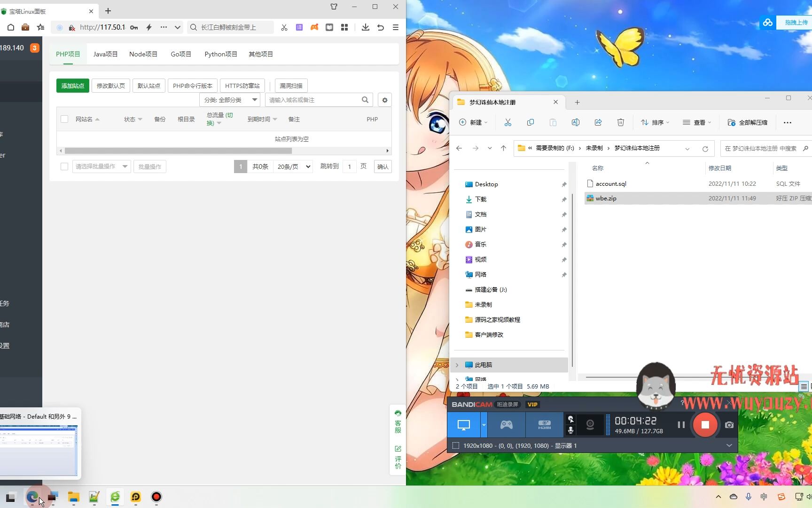Go up one folder in Explorer
This screenshot has width=812, height=508.
coord(503,148)
